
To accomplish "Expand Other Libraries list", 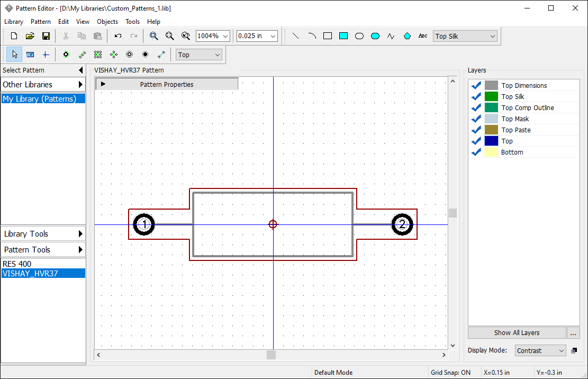I will coord(43,84).
